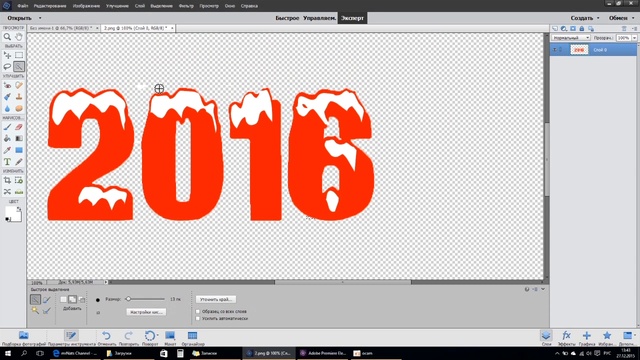Switch to the first untitled document tab
This screenshot has height=360, width=640.
[x=61, y=28]
